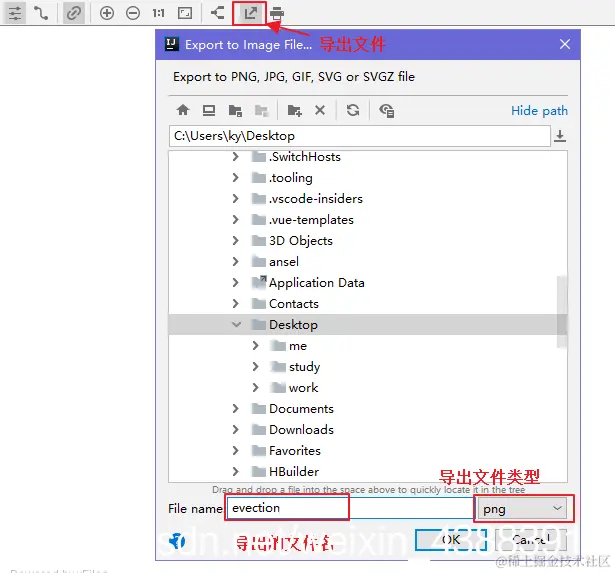The height and width of the screenshot is (573, 615).
Task: Zoom out with the minus icon
Action: [x=133, y=13]
